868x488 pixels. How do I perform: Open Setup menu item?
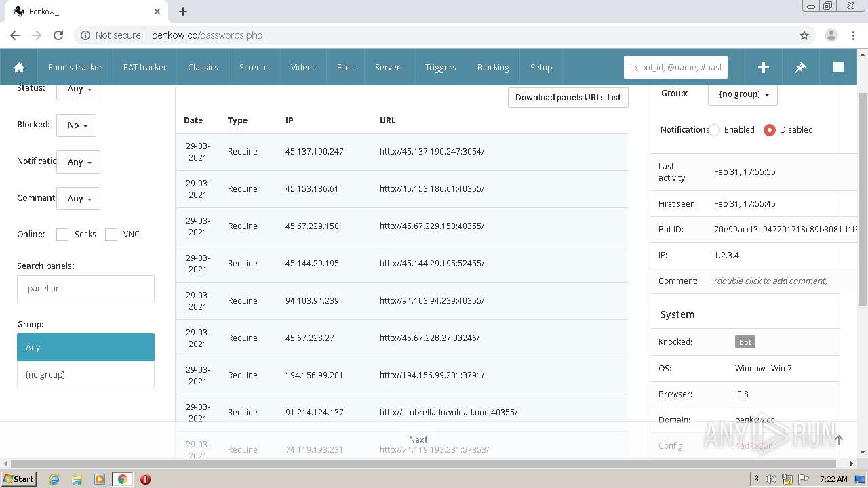[x=541, y=67]
